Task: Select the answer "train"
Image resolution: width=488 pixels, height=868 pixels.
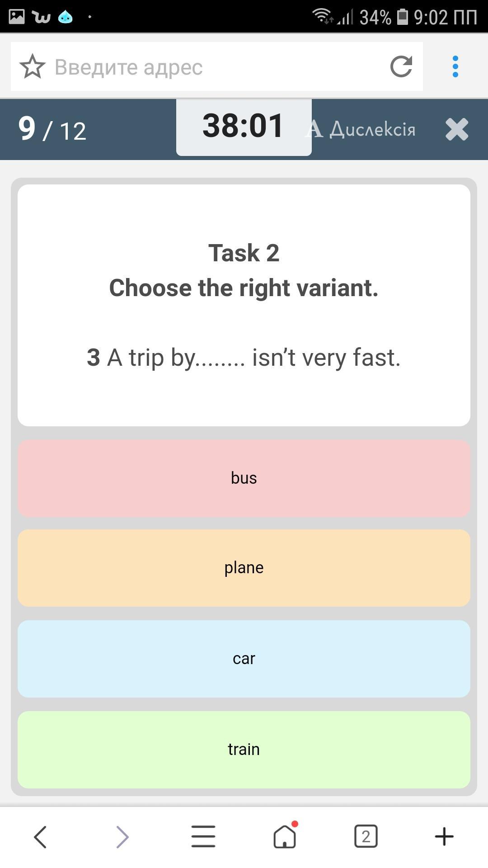Action: point(244,750)
